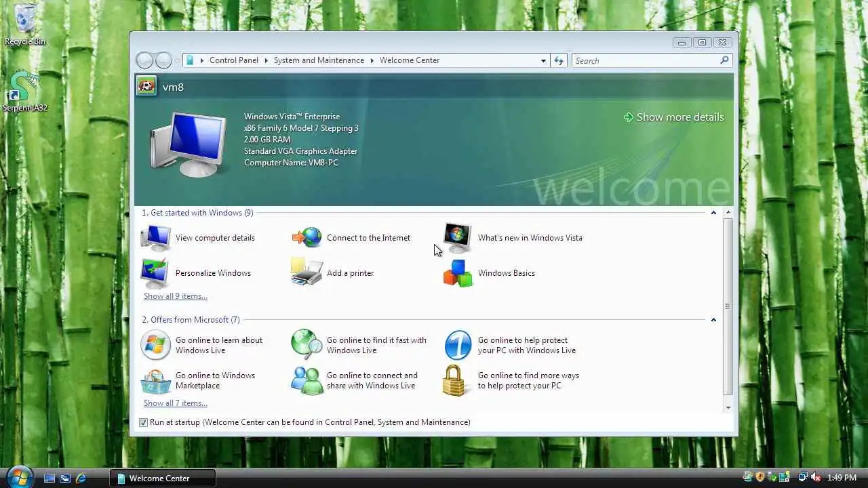This screenshot has height=488, width=868.
Task: Collapse the Offers from Microsoft section
Action: 713,320
